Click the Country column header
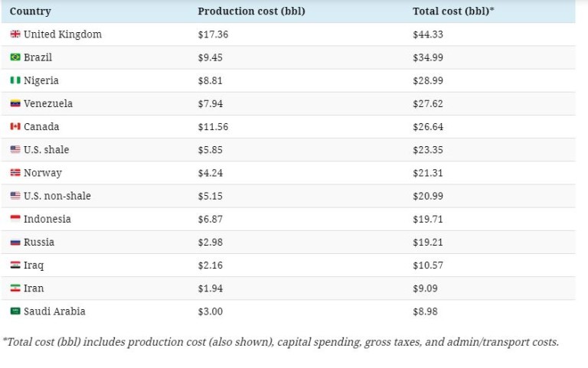 (x=31, y=11)
